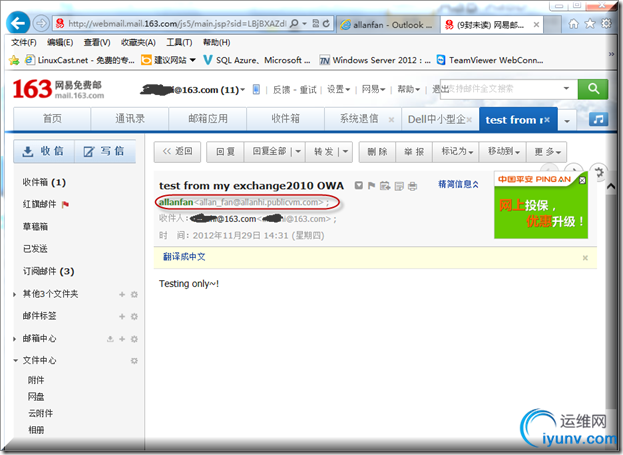Expand the account dropdown next to 163.com (11)

[243, 90]
